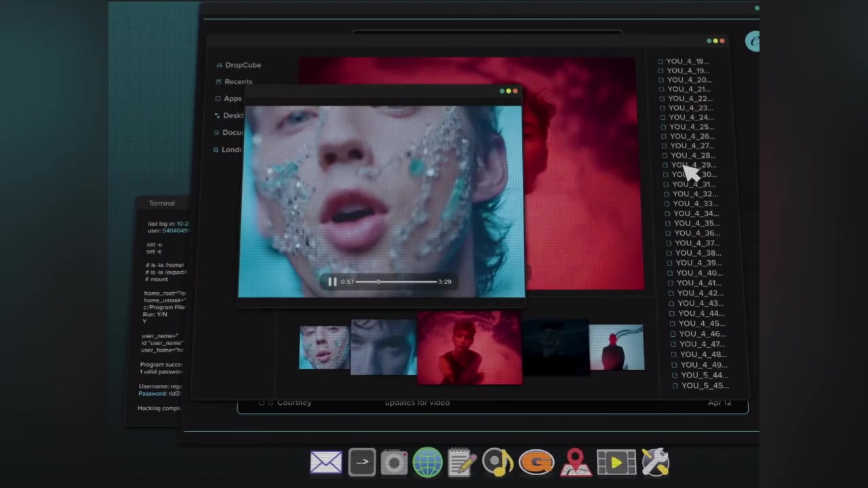Open the orange G dock icon
Viewport: 868px width, 488px height.
coord(536,463)
